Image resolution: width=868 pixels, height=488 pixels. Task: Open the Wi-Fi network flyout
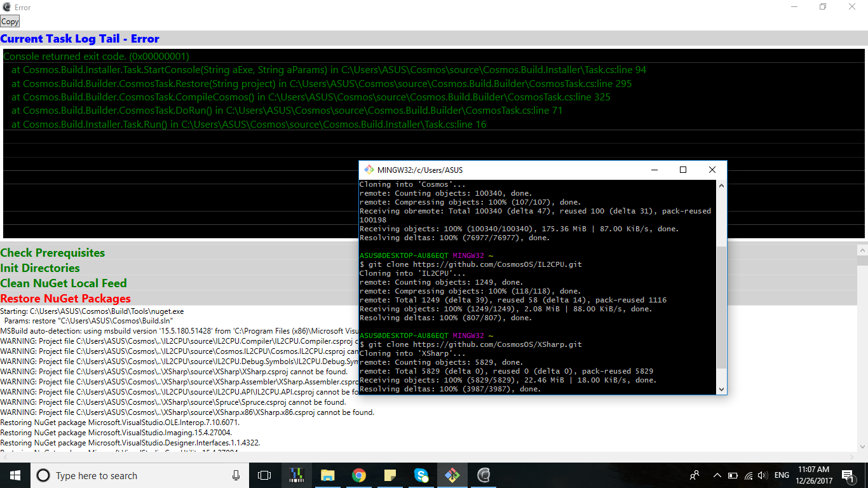749,475
